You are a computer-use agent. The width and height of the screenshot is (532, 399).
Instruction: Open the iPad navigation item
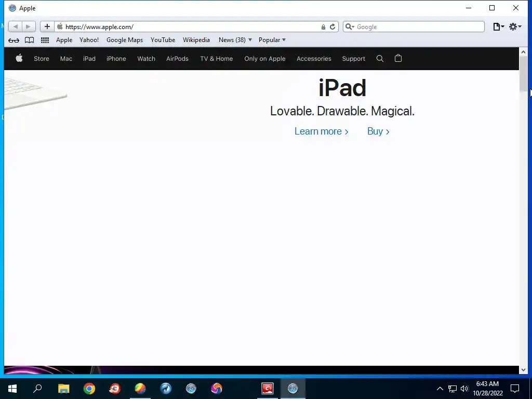[x=89, y=59]
